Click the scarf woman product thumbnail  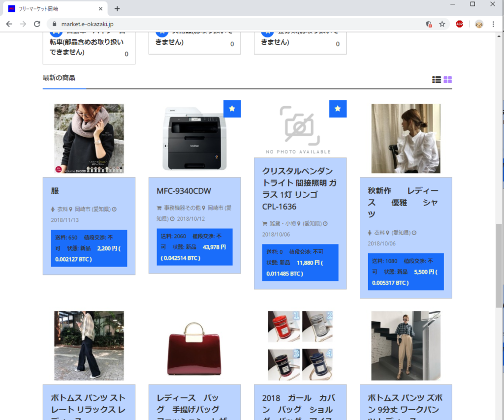(x=89, y=138)
